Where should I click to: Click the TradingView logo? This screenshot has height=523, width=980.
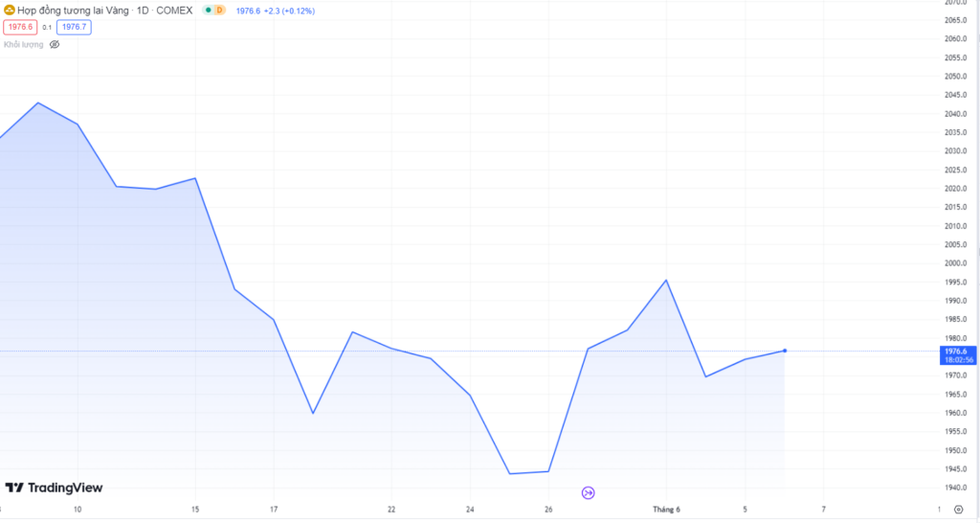[54, 488]
